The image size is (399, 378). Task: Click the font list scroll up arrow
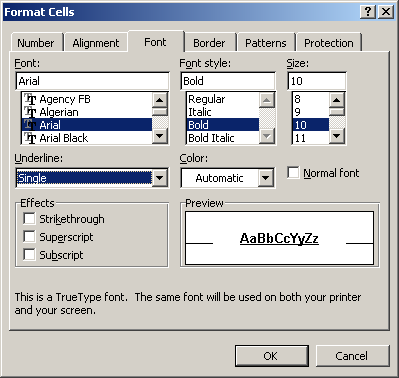[160, 100]
